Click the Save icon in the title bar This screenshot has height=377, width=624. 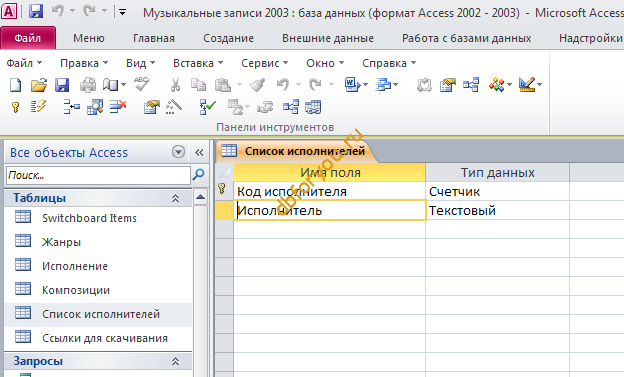tap(36, 11)
